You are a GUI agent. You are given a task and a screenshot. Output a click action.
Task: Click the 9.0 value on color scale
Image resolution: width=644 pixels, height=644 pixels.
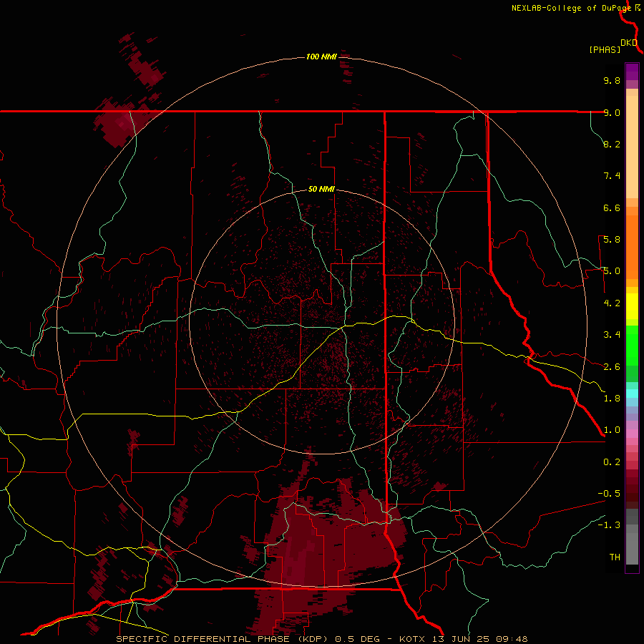click(612, 112)
